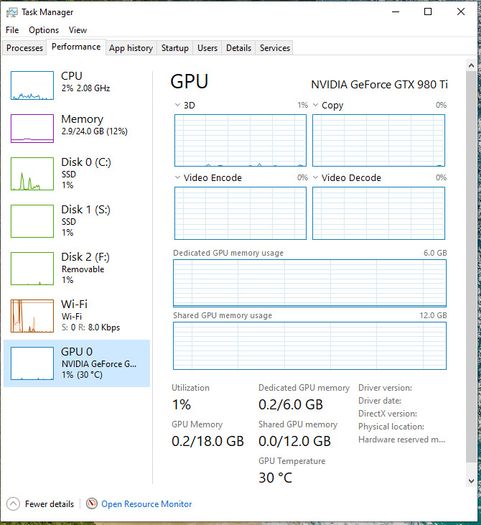Select the CPU mini graph thumbnail
Viewport: 481px width, 525px height.
coord(32,85)
